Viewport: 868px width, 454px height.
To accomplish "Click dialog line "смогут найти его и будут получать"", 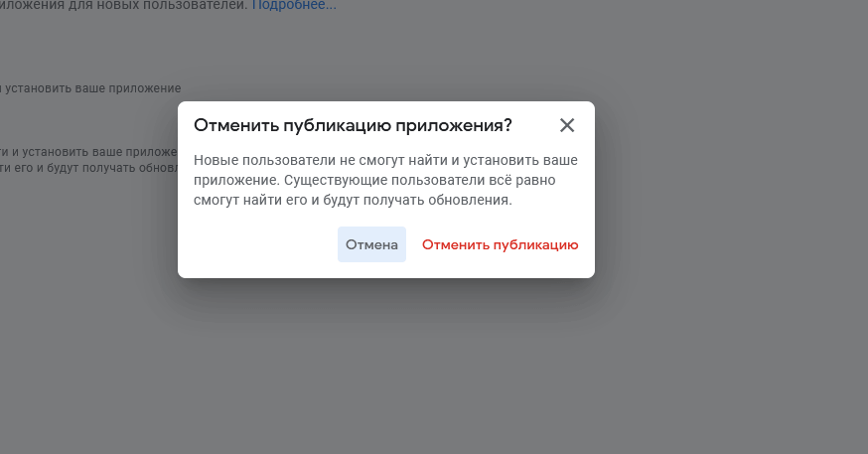I will (354, 200).
